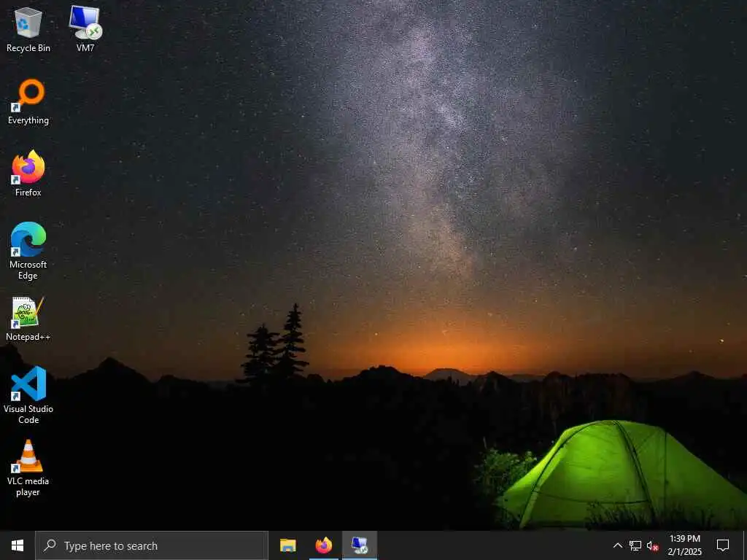This screenshot has height=560, width=747.
Task: Click the taskbar search magnifier icon
Action: [50, 545]
